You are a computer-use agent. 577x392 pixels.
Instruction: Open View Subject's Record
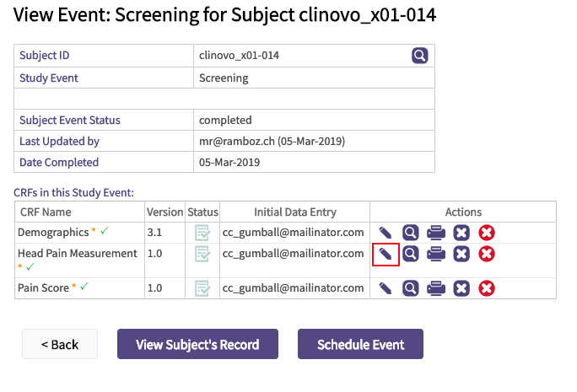197,344
